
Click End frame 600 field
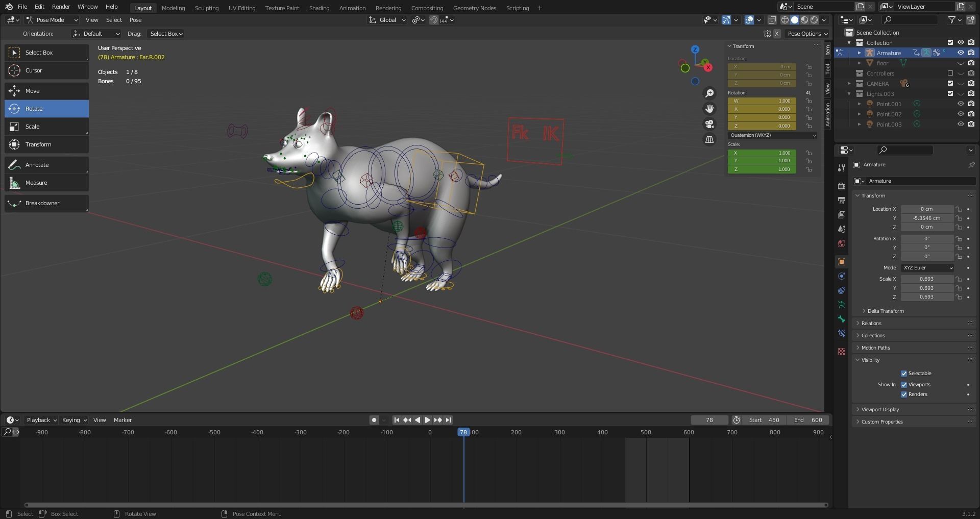tap(808, 420)
